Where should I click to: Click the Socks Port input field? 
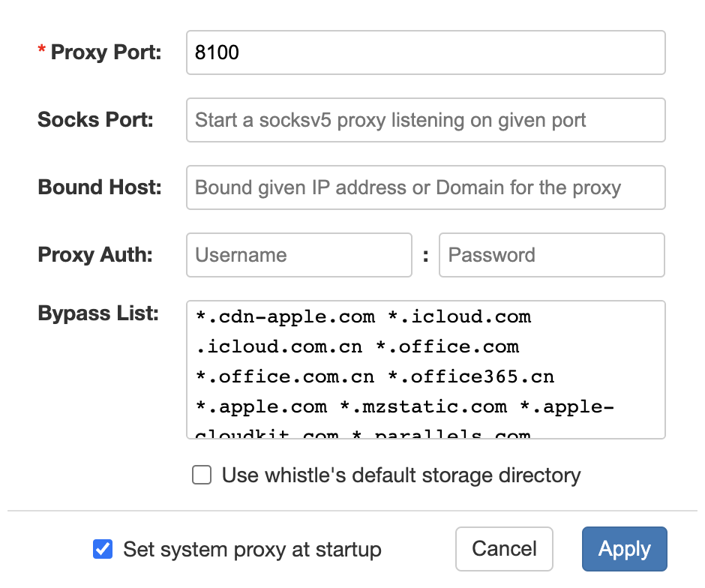pos(424,120)
